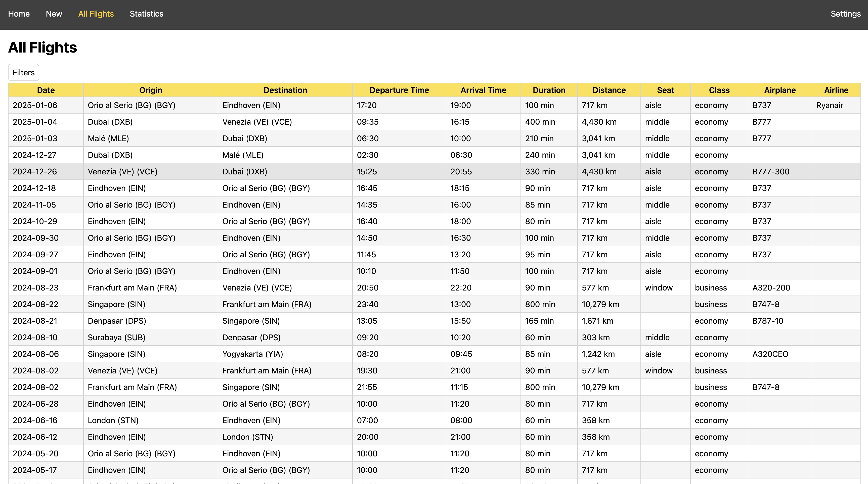Select the 2024-08-10 Surabaya flight row
Viewport: 868px width, 484px height.
click(434, 337)
